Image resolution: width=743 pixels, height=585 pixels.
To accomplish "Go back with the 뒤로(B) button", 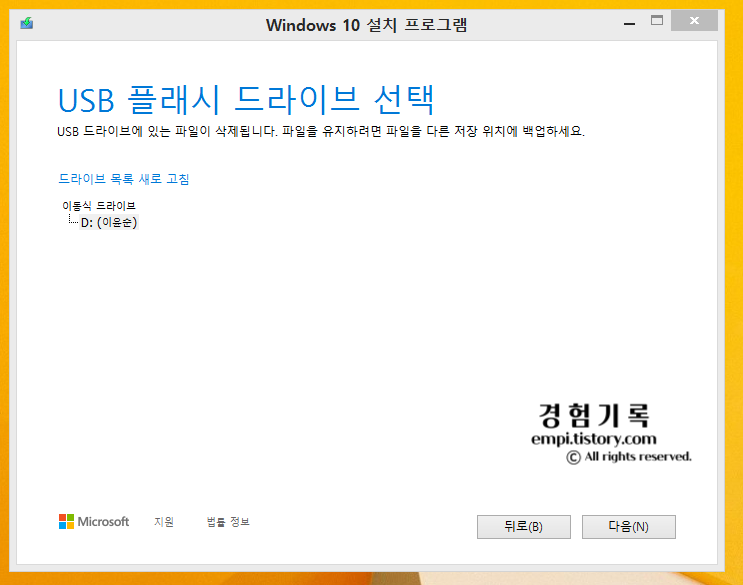I will [x=524, y=527].
